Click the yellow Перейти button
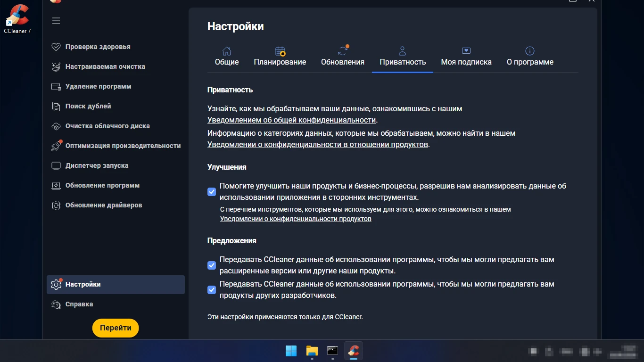This screenshot has width=644, height=362. (116, 328)
